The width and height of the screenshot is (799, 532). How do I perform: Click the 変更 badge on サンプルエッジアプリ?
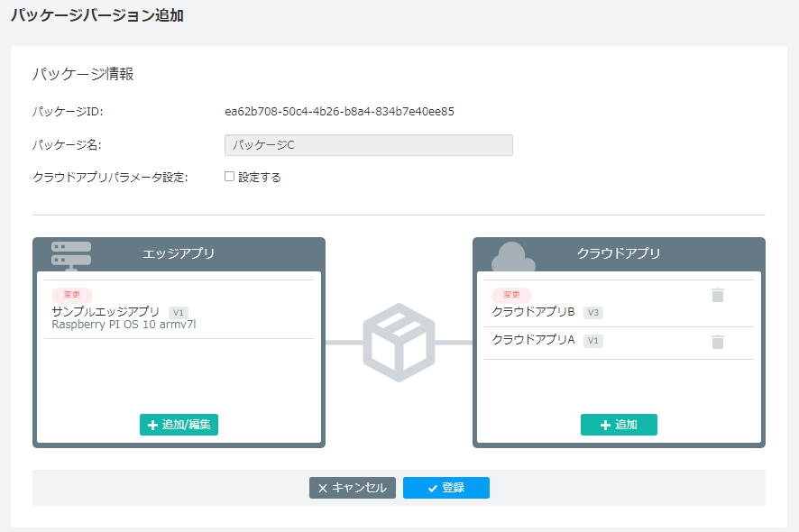click(x=72, y=295)
